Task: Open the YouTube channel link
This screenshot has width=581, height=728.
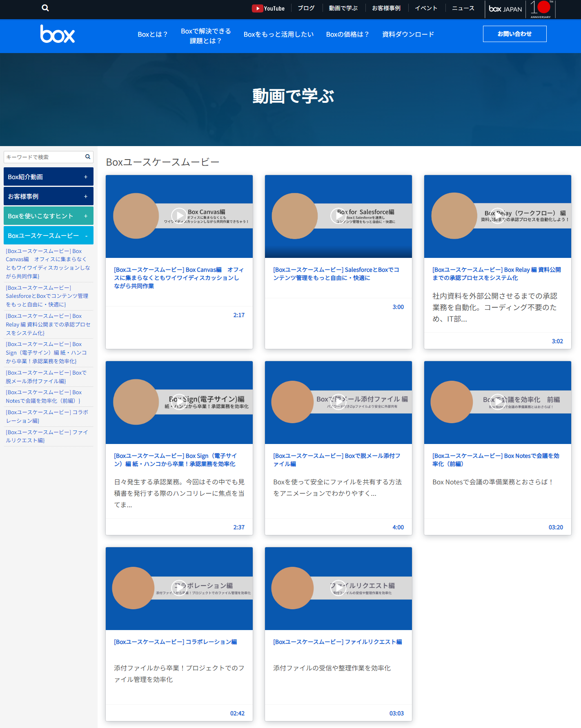Action: [268, 8]
